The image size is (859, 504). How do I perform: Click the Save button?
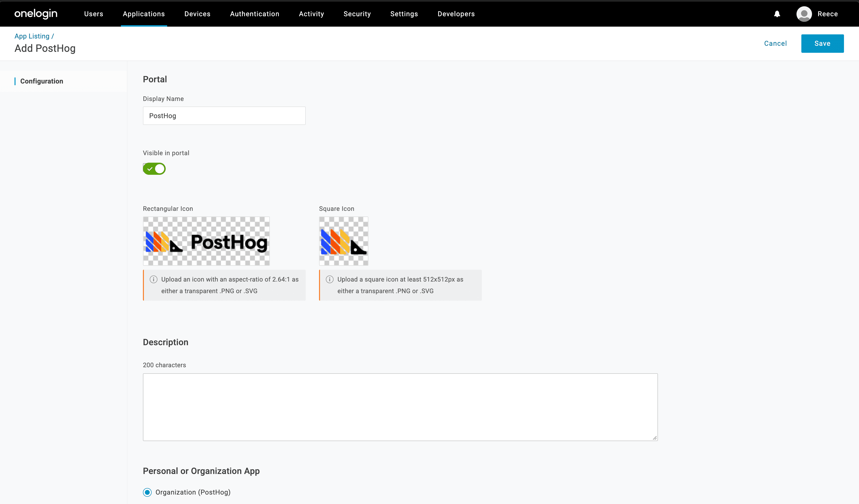click(x=822, y=43)
